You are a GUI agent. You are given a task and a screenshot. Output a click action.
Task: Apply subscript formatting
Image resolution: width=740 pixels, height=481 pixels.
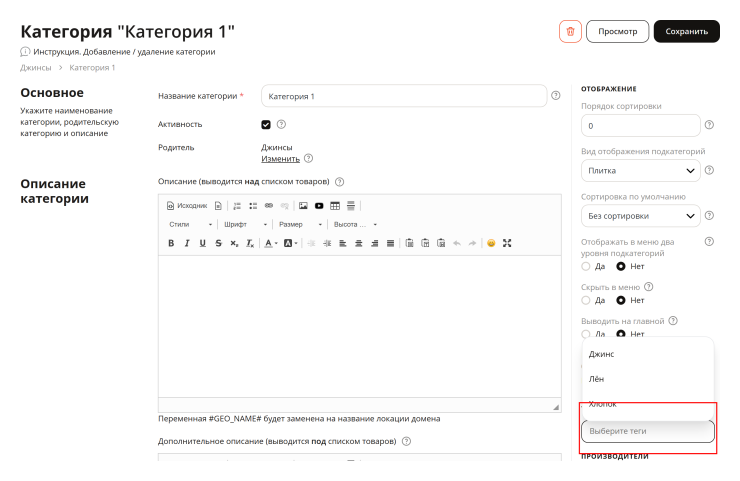coord(234,243)
